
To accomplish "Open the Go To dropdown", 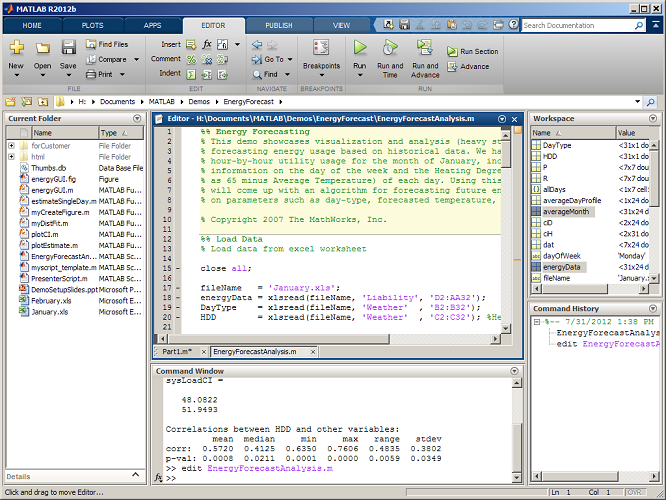I will (290, 59).
